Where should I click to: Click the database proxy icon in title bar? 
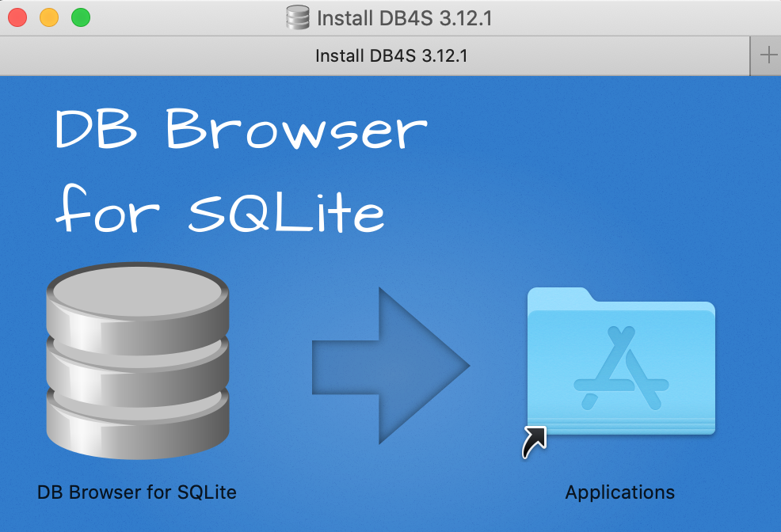pos(298,17)
